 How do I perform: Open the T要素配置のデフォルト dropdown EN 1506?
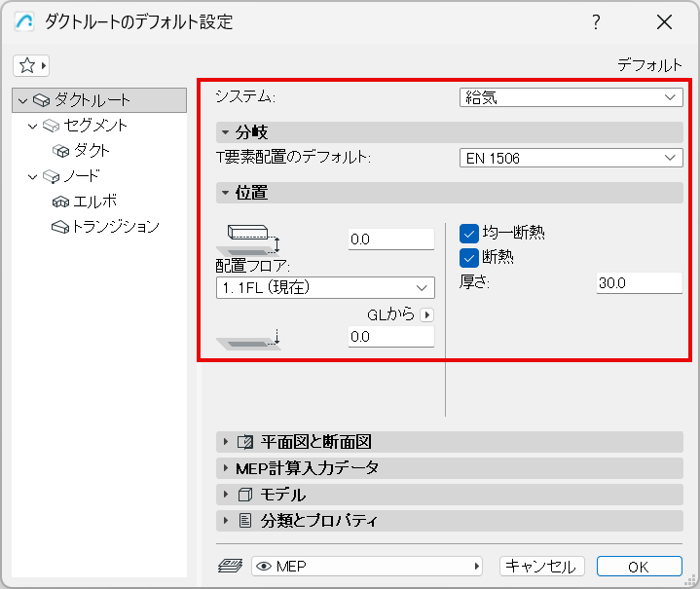571,158
